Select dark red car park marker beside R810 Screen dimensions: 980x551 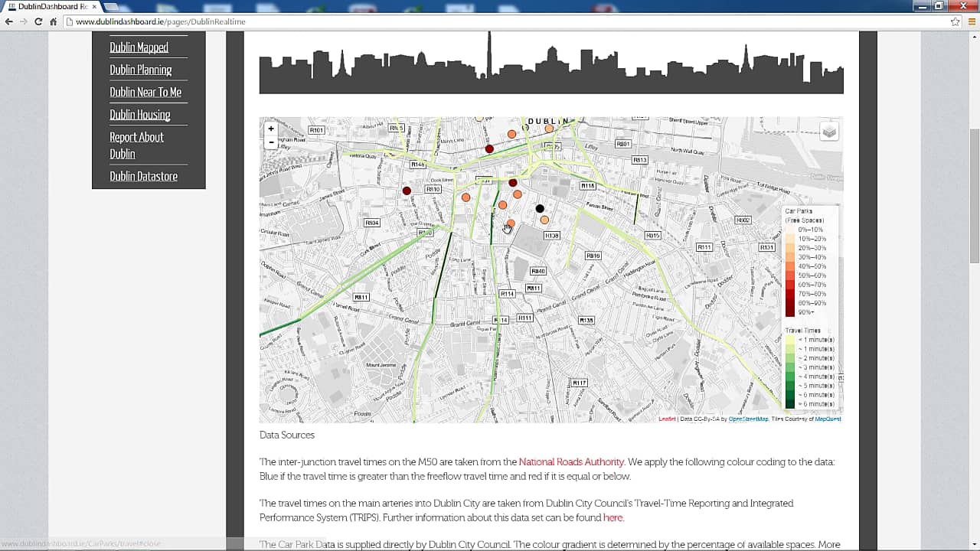407,191
